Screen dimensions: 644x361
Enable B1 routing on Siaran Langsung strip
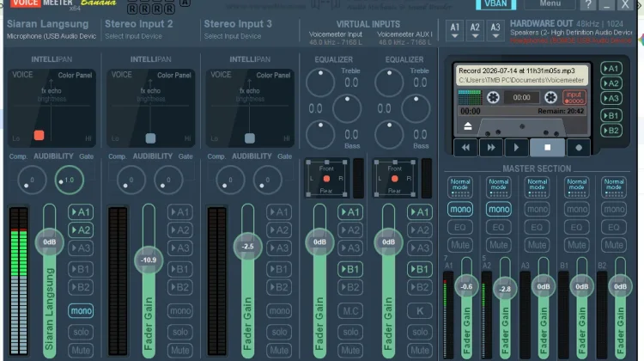pyautogui.click(x=81, y=269)
